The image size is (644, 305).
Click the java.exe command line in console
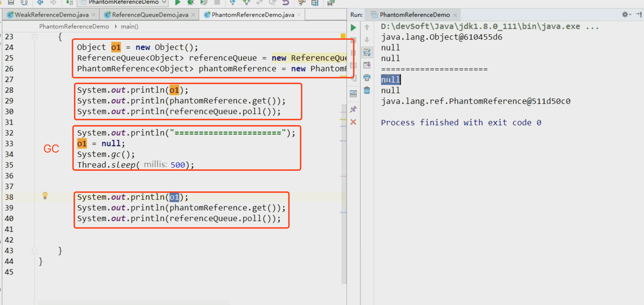(490, 26)
